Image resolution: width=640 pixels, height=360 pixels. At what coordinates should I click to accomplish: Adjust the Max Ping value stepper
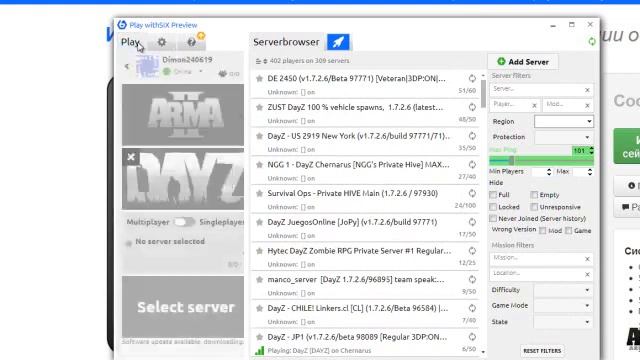591,151
